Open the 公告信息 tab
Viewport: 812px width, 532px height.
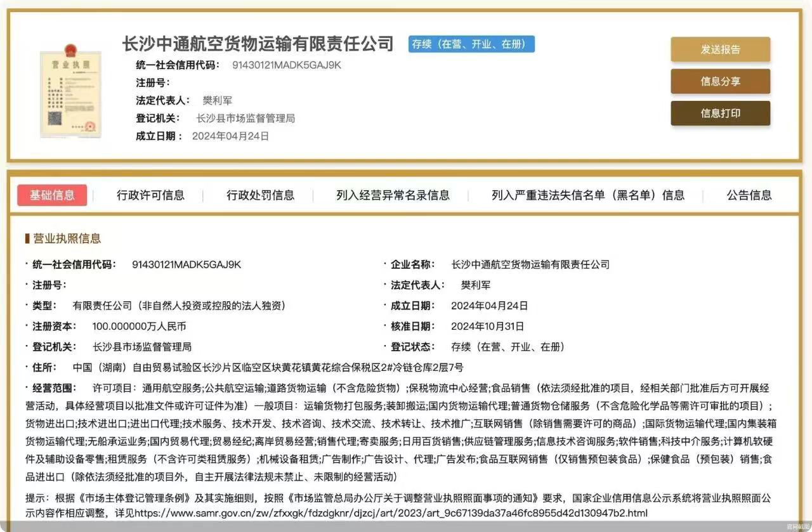[749, 195]
